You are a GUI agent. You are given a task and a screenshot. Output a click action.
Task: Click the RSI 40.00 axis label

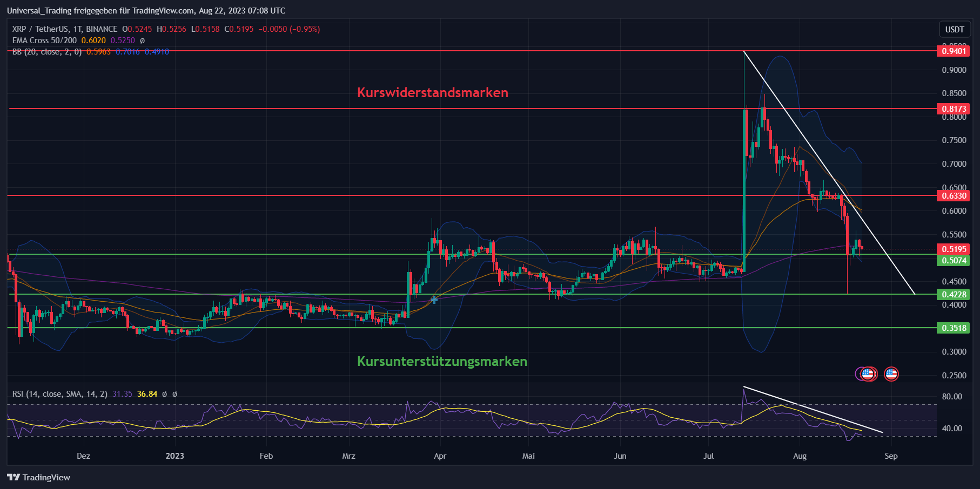click(x=952, y=429)
